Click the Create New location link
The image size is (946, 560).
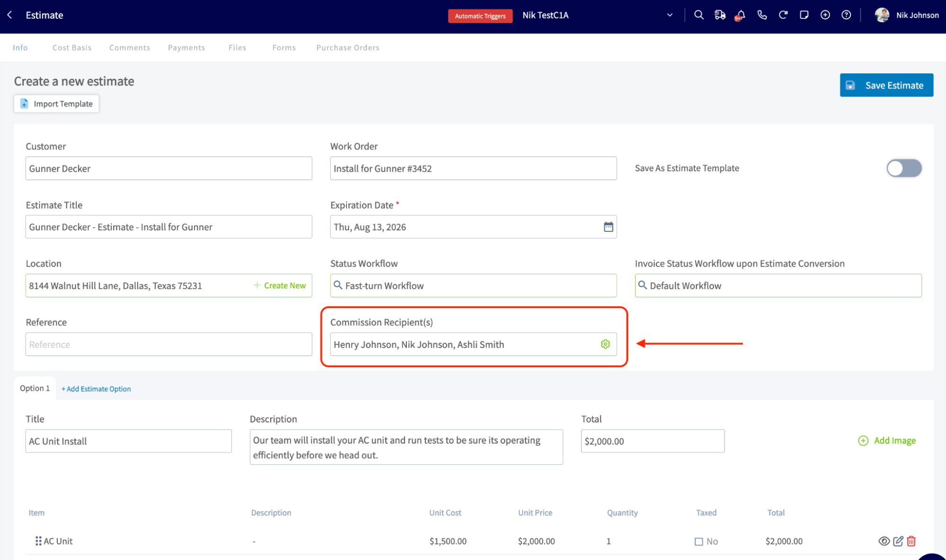(x=280, y=286)
